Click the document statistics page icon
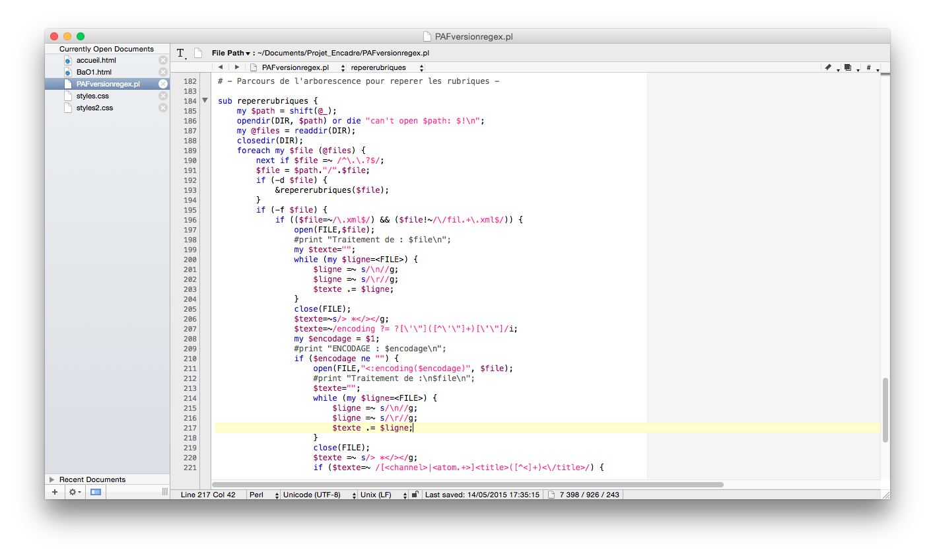The width and height of the screenshot is (935, 560). 551,495
